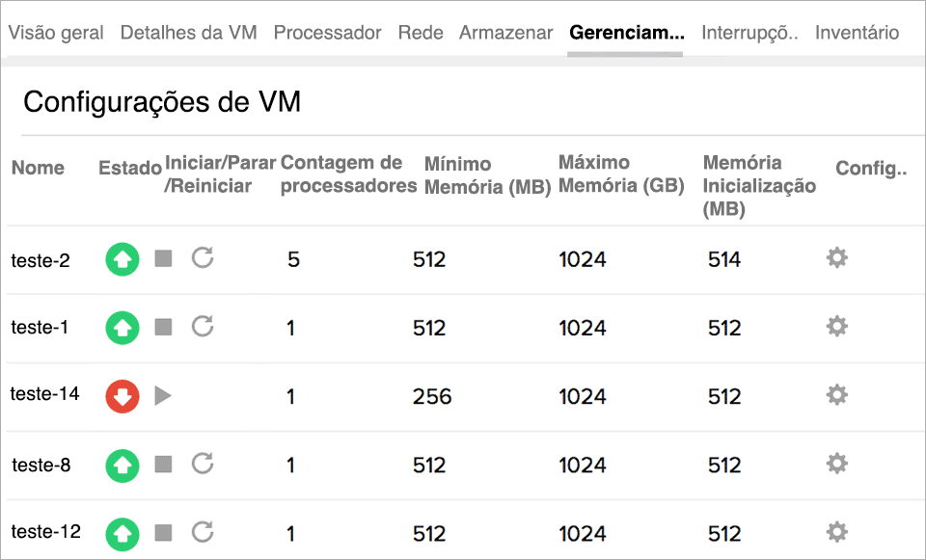Restart the teste-2 virtual machine
Image resolution: width=926 pixels, height=560 pixels.
point(202,258)
